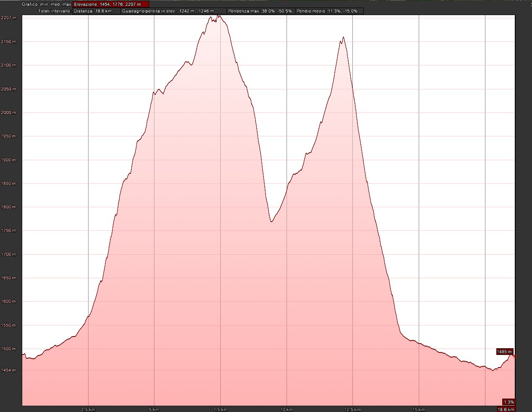Select the Pendenza max statistic box
This screenshot has width=532, height=412.
point(261,11)
